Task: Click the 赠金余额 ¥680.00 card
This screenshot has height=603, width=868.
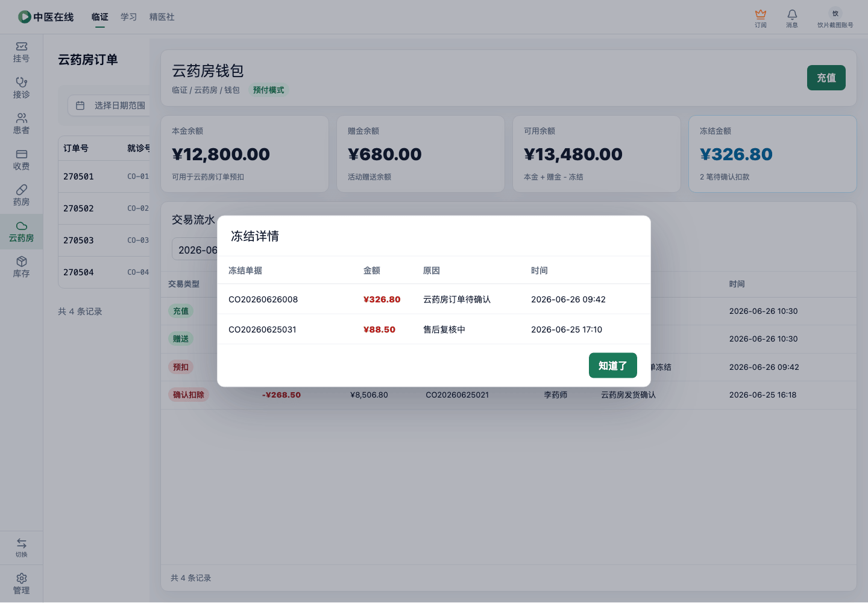Action: click(x=421, y=154)
